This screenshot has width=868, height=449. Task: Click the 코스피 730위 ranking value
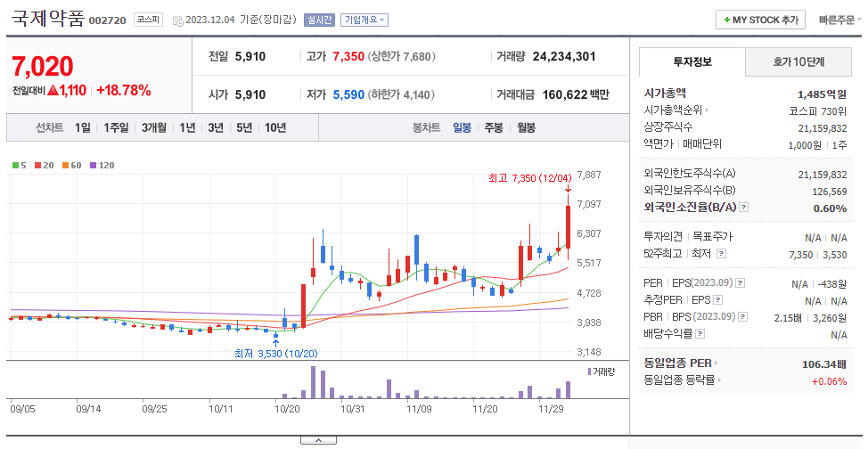[817, 110]
